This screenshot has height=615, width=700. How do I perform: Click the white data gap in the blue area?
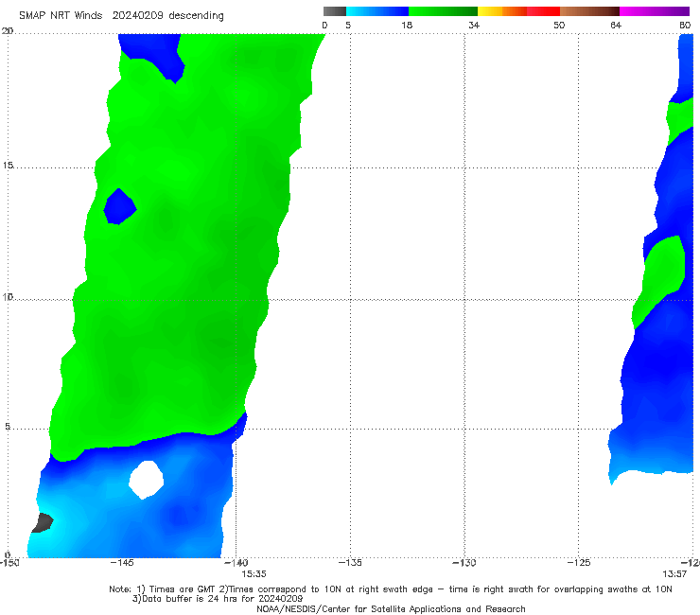(146, 480)
